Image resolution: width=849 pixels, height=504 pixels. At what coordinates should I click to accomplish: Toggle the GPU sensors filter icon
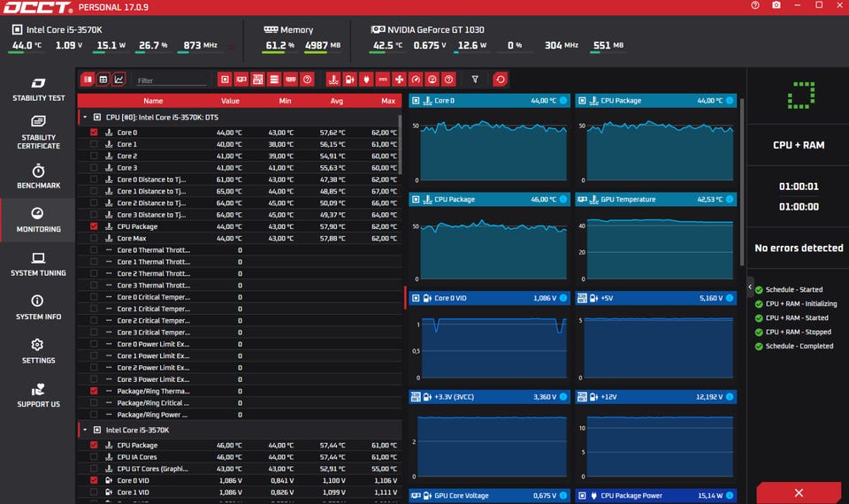pos(241,80)
